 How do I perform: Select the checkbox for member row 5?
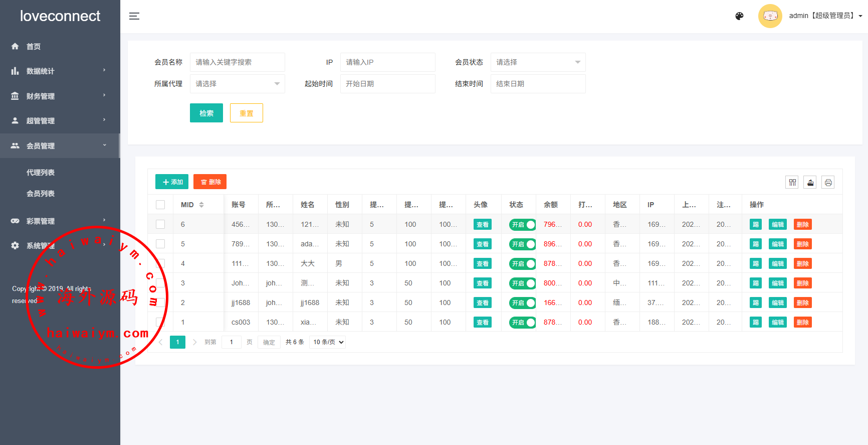(x=160, y=244)
